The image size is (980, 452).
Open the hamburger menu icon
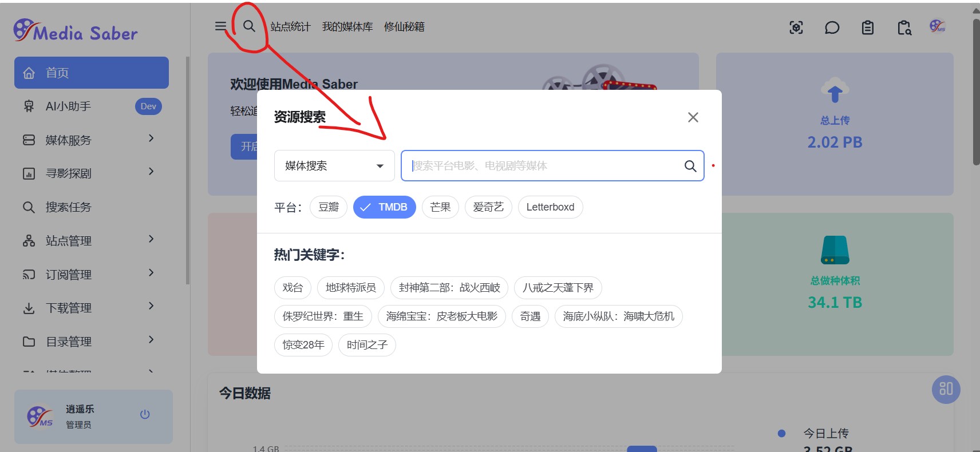220,26
